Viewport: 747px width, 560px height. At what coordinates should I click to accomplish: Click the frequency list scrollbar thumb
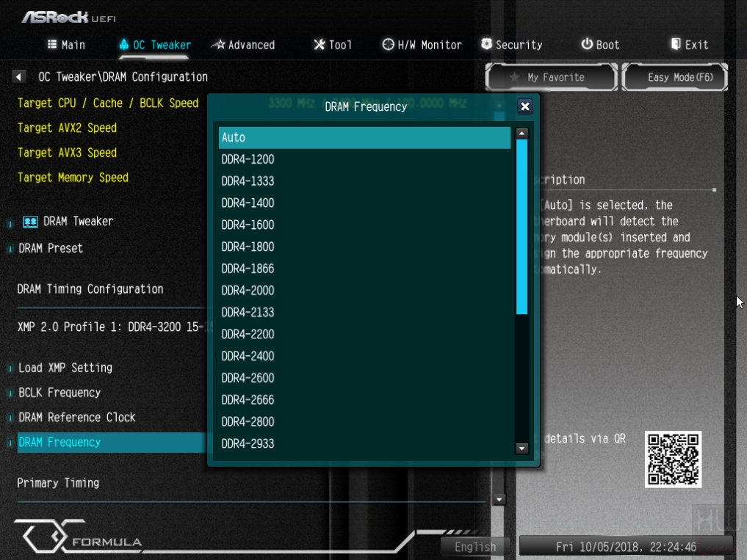522,227
